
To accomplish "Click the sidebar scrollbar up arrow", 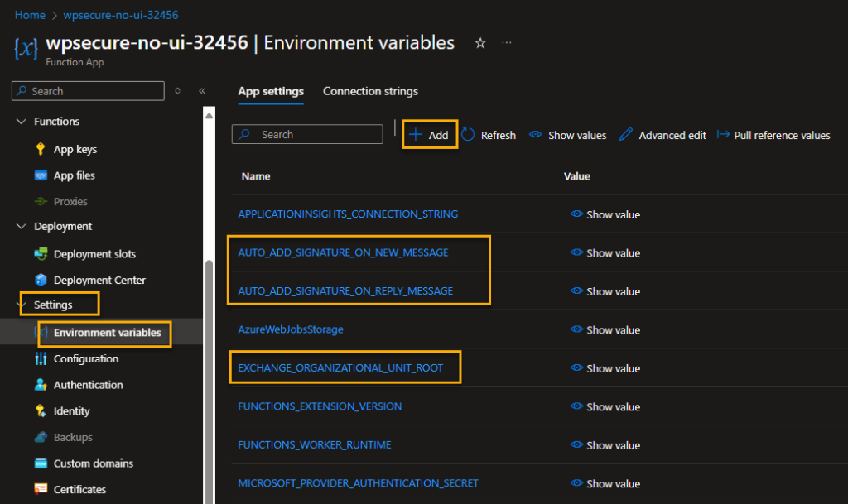I will [x=210, y=115].
